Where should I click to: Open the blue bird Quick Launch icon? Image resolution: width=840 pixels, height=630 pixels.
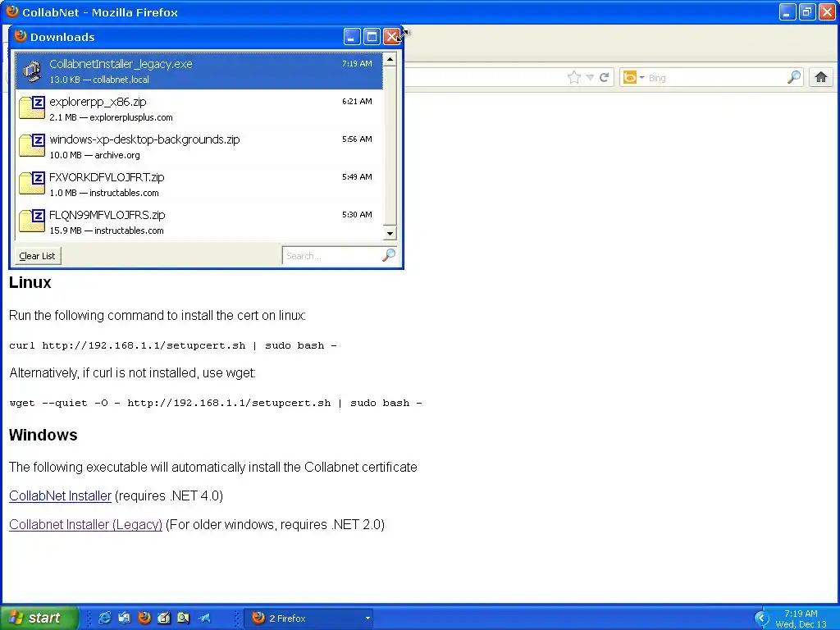point(203,618)
